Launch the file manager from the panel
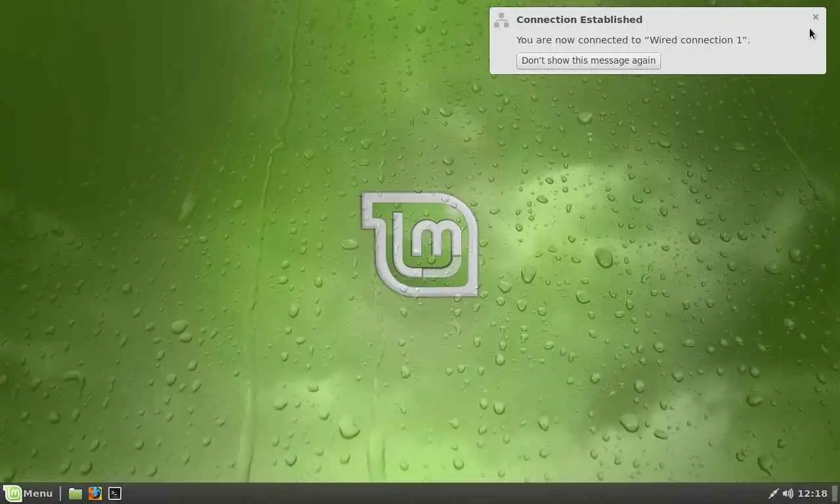840x504 pixels. tap(75, 493)
